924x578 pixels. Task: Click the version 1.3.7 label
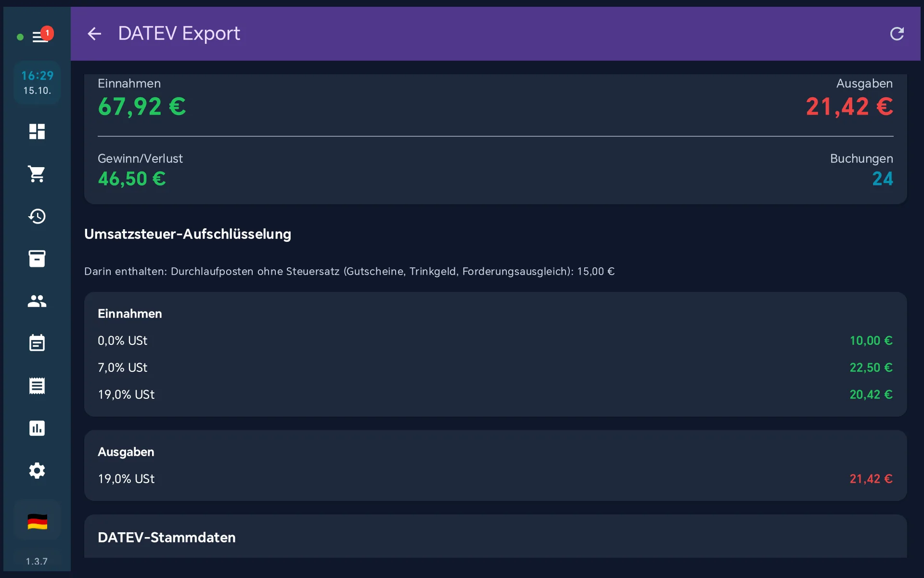tap(37, 561)
